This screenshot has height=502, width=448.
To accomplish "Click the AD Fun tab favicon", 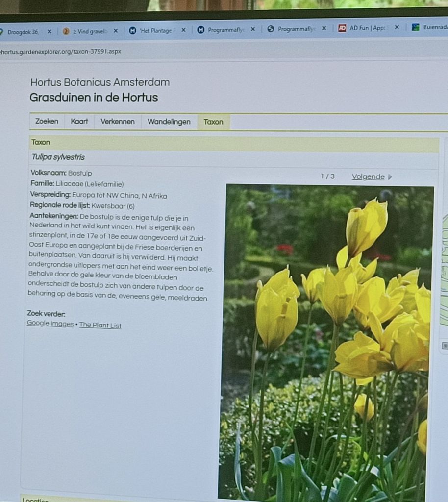I will [342, 28].
